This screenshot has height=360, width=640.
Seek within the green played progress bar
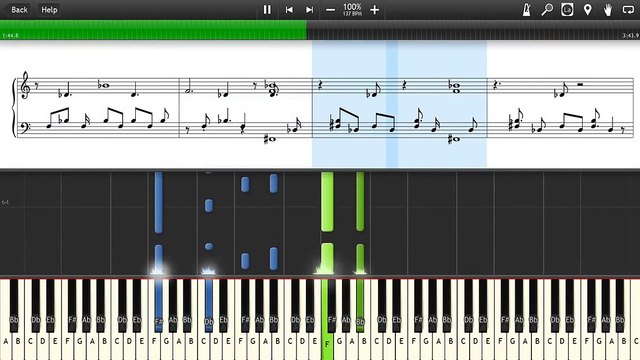point(153,30)
